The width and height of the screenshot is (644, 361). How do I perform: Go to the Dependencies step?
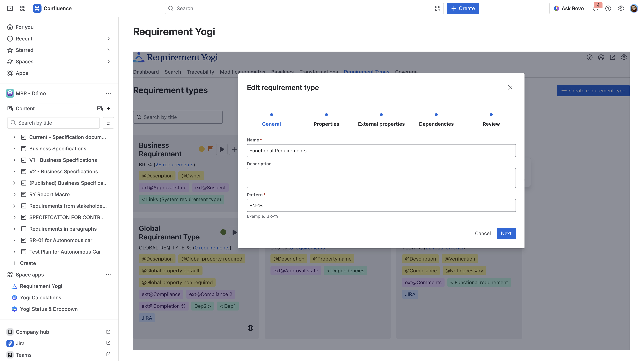(x=436, y=124)
